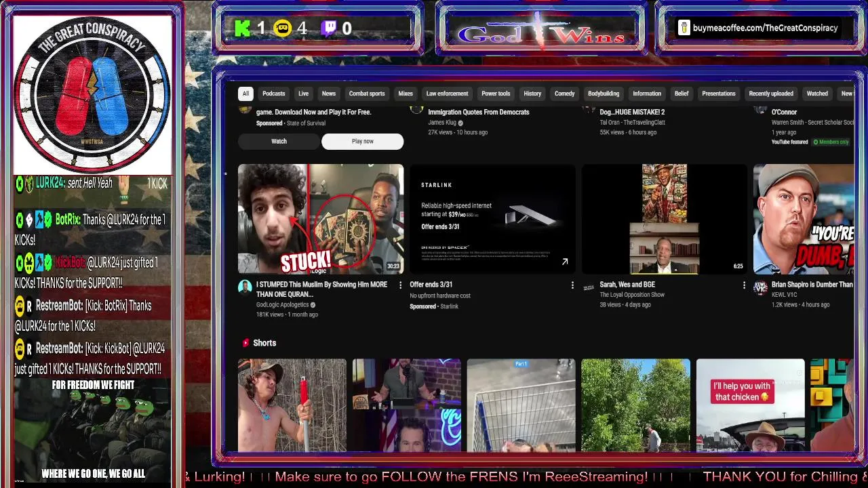
Task: Open the James Klug channel name
Action: click(x=442, y=123)
